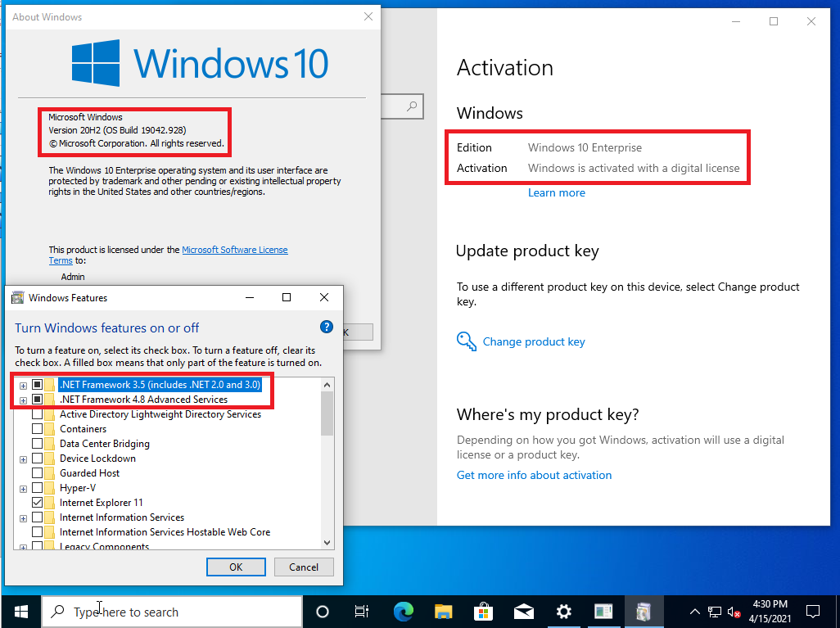
Task: Open the Mail app taskbar icon
Action: coord(524,612)
